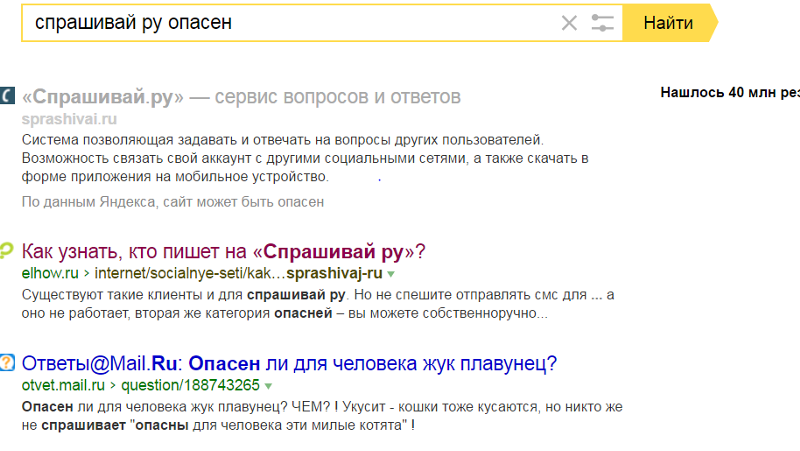Viewport: 800px width, 451px height.
Task: Click the Нашлось 40 млн results count
Action: [730, 92]
